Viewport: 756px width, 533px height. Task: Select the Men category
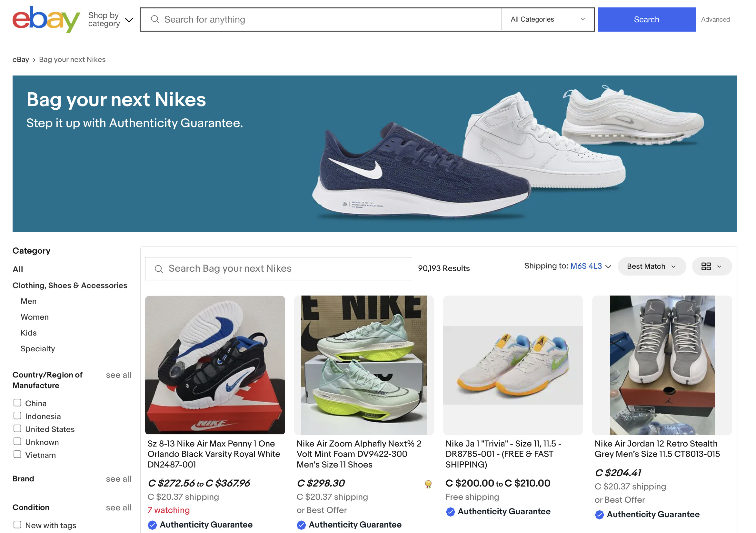tap(29, 301)
